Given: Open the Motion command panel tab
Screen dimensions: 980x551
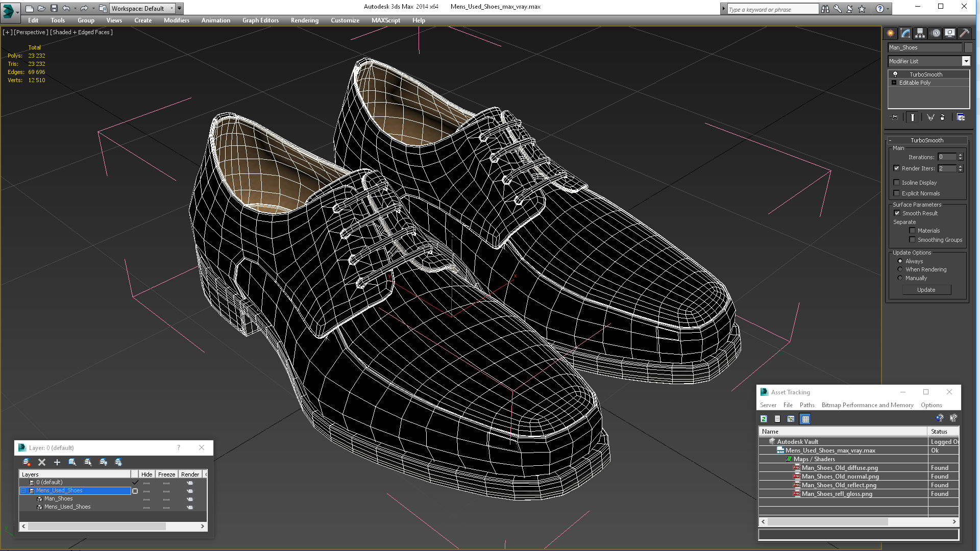Looking at the screenshot, I should (935, 33).
